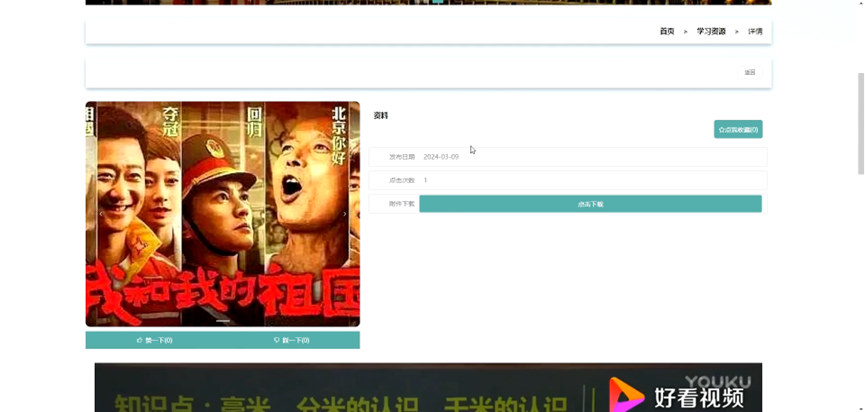Open 学习资源 breadcrumb link

(711, 31)
